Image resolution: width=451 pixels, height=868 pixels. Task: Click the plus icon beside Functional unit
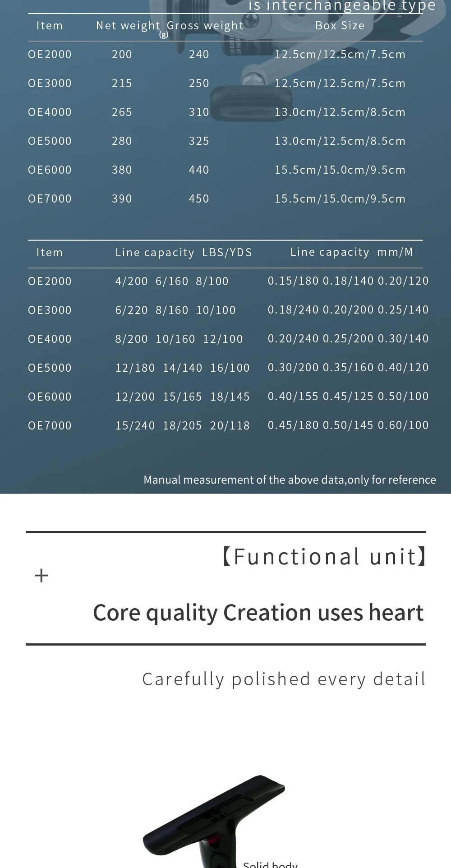[x=41, y=576]
